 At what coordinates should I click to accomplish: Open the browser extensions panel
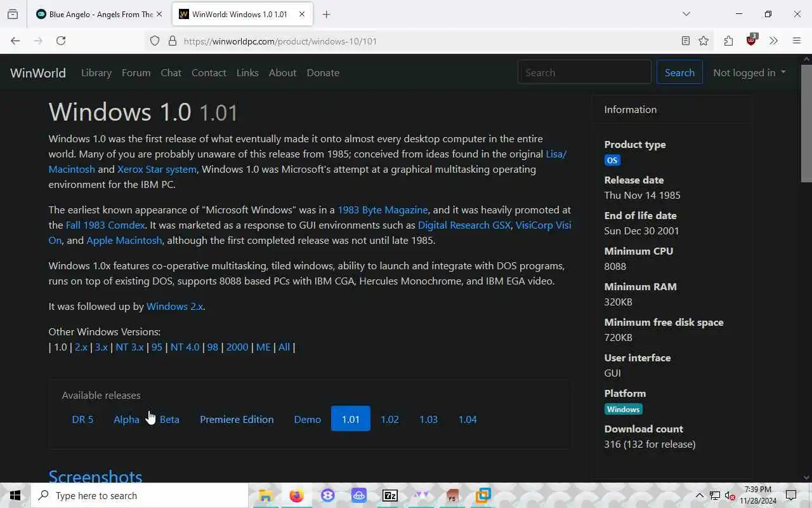(x=728, y=41)
